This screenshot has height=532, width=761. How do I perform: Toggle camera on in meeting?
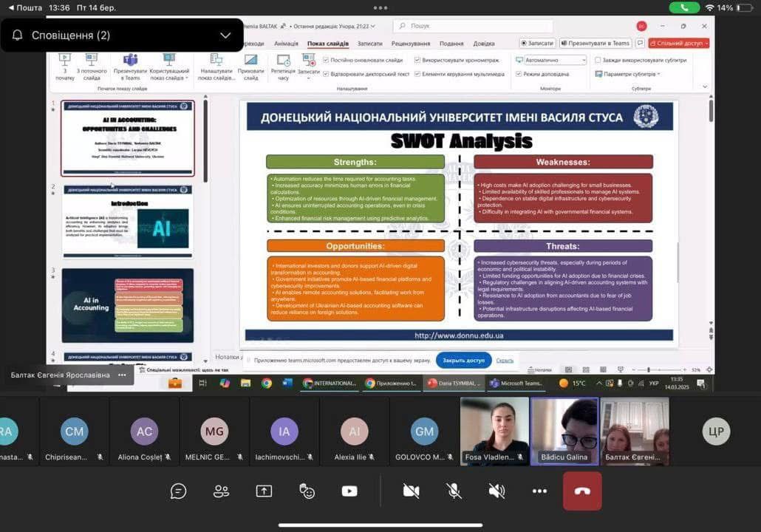pyautogui.click(x=411, y=491)
